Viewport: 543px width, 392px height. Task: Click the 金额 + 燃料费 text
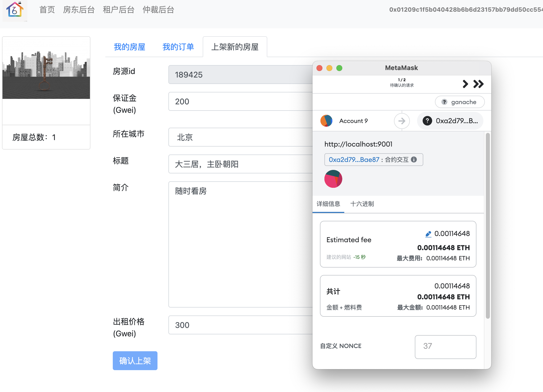344,308
